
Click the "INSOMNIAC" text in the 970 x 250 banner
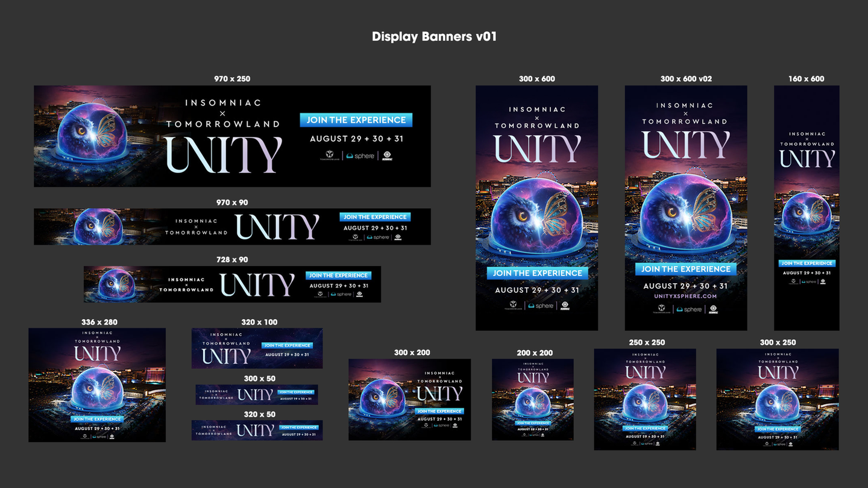223,103
